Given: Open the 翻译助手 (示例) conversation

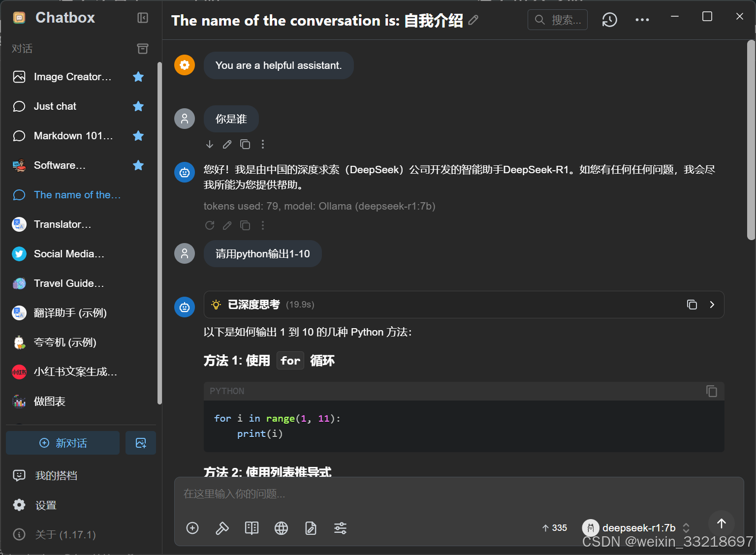Looking at the screenshot, I should pos(79,313).
